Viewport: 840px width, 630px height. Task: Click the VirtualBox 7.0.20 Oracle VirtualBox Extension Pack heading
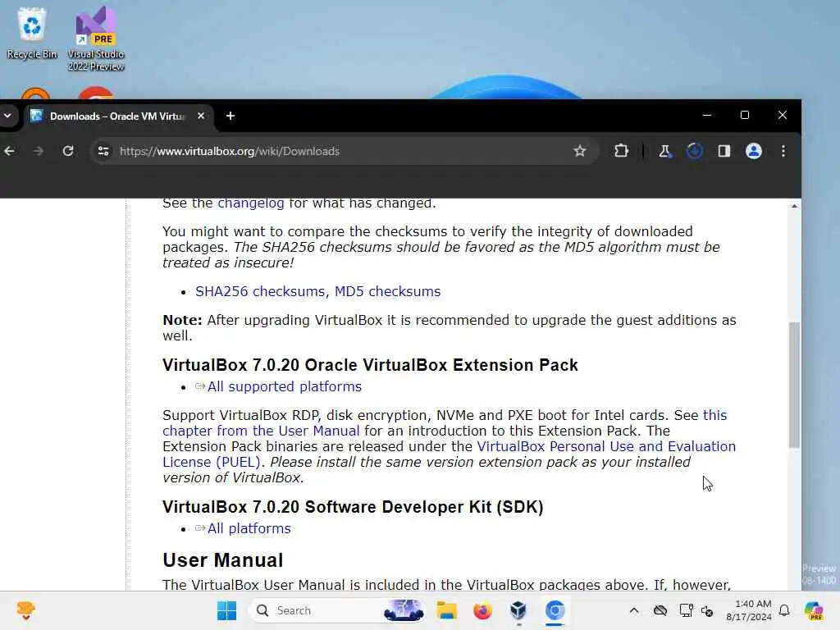pyautogui.click(x=370, y=365)
